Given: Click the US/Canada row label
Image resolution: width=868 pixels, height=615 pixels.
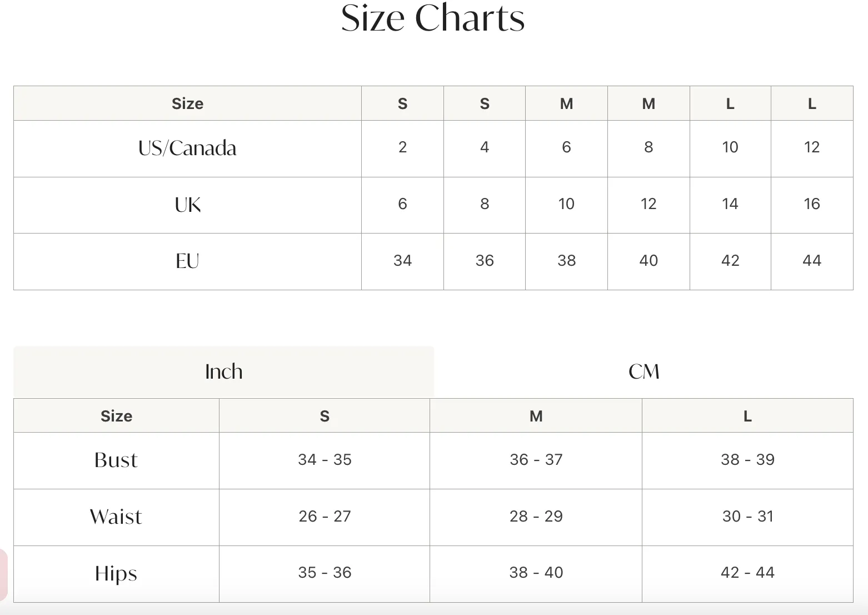Looking at the screenshot, I should [187, 148].
